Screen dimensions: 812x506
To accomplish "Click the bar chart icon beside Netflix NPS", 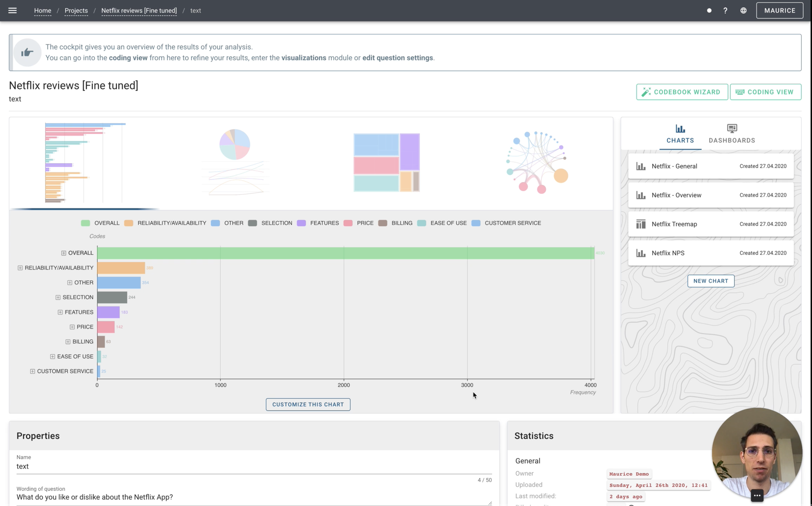I will tap(640, 253).
